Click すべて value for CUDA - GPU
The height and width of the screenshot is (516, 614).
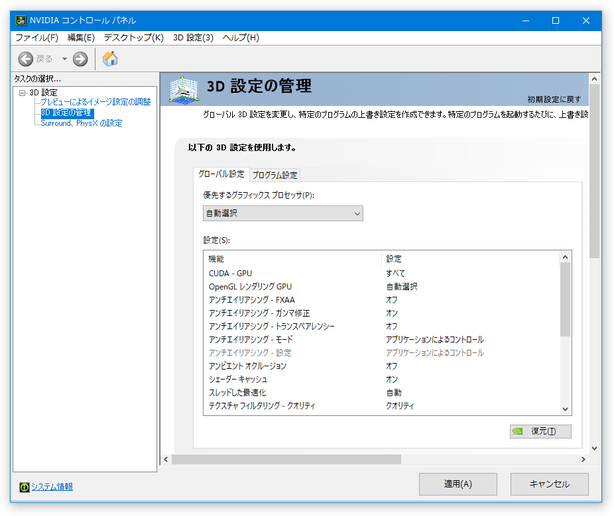395,273
